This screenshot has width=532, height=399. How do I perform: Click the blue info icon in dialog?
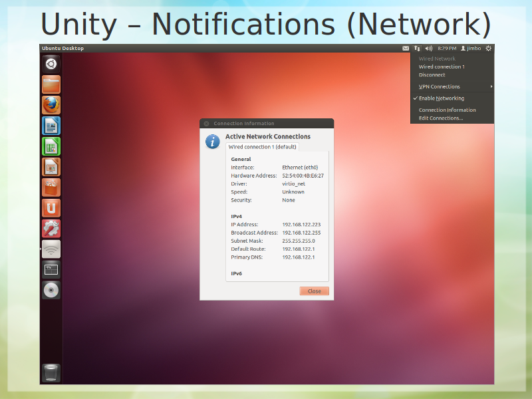pos(213,142)
